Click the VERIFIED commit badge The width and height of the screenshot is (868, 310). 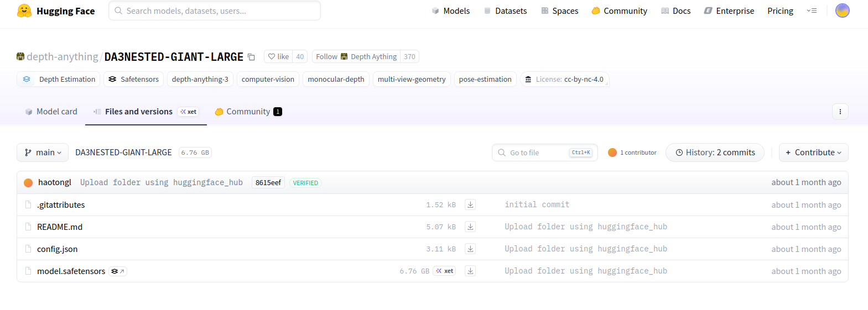[x=305, y=183]
